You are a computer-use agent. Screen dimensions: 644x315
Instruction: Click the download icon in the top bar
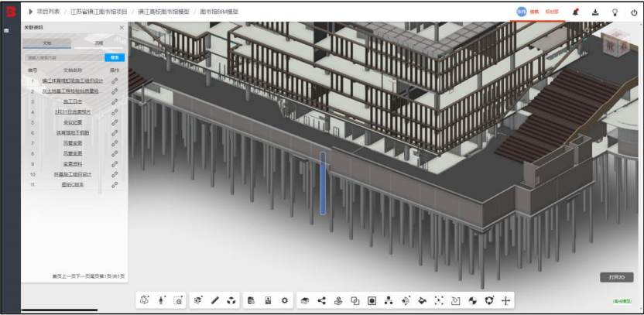595,12
